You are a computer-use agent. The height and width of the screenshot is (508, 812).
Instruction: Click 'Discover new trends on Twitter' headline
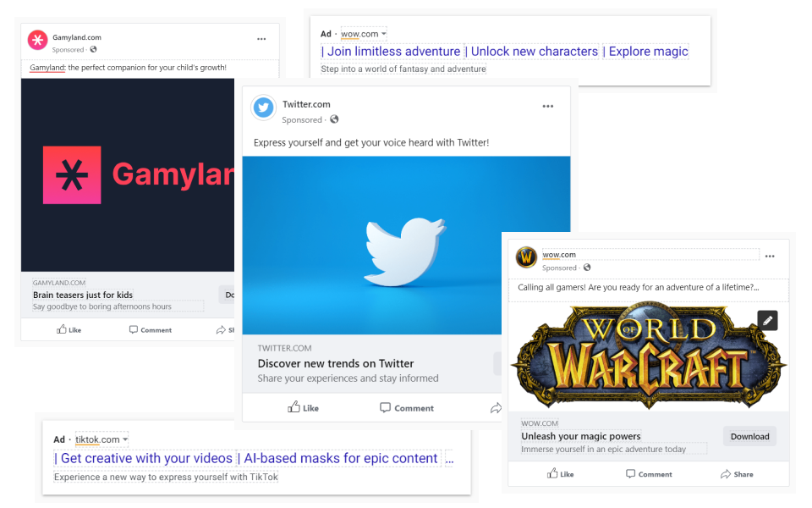pos(336,363)
